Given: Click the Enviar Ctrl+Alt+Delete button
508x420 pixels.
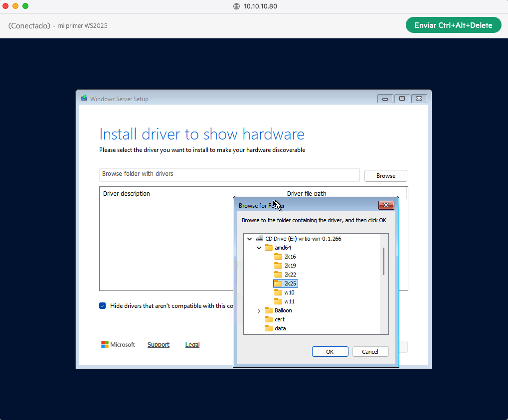Looking at the screenshot, I should point(453,24).
